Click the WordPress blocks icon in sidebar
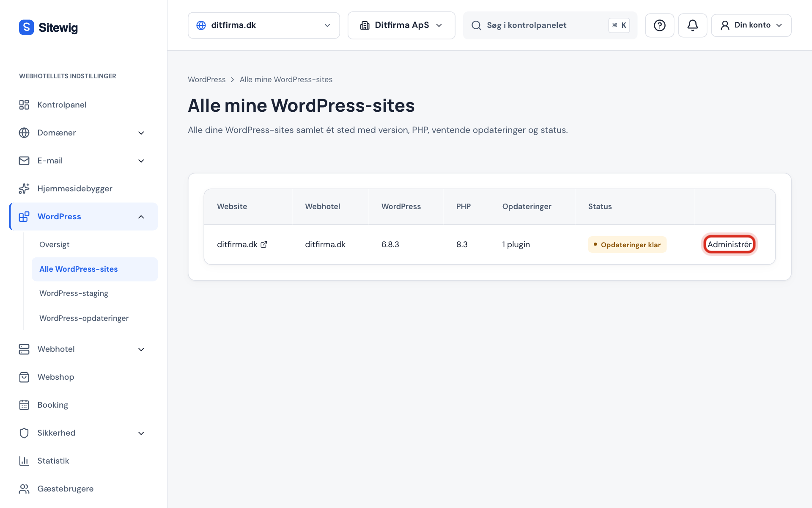The width and height of the screenshot is (812, 508). (24, 216)
